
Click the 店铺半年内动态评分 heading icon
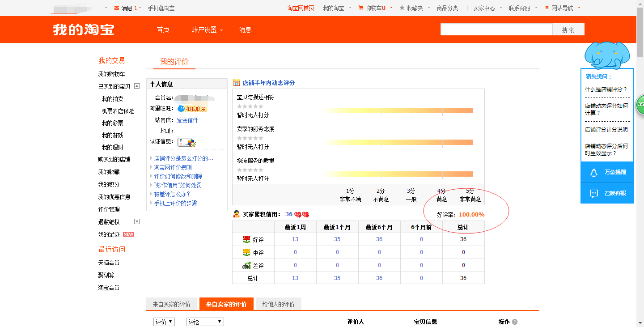(x=237, y=83)
